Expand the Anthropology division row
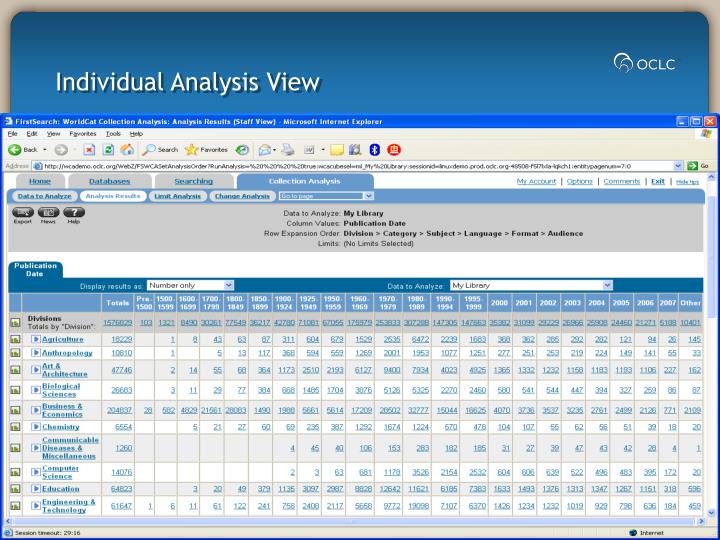This screenshot has width=720, height=540. (36, 353)
